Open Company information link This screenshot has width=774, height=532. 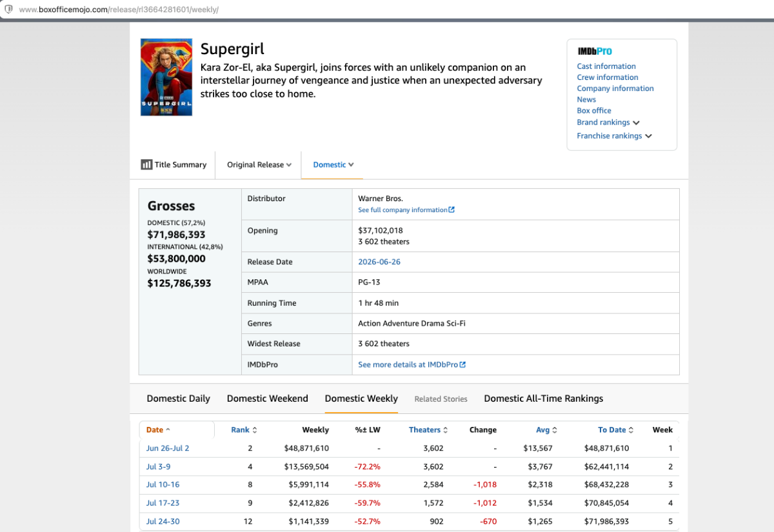click(x=615, y=88)
